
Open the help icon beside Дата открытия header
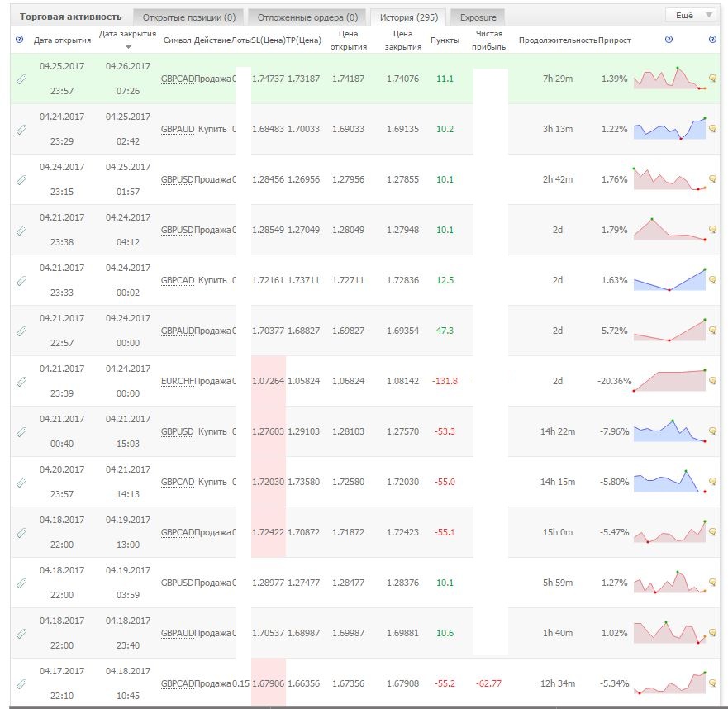click(x=20, y=40)
